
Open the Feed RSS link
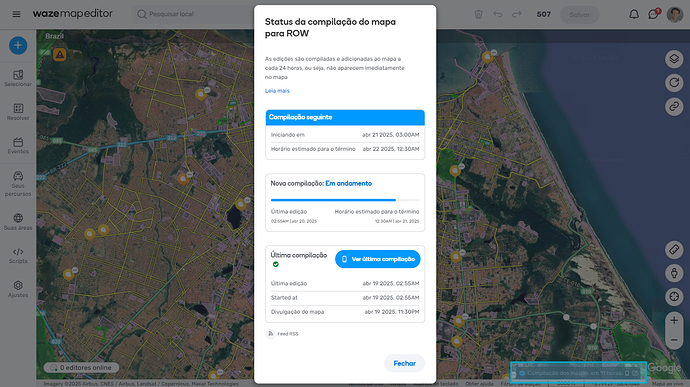pyautogui.click(x=283, y=334)
